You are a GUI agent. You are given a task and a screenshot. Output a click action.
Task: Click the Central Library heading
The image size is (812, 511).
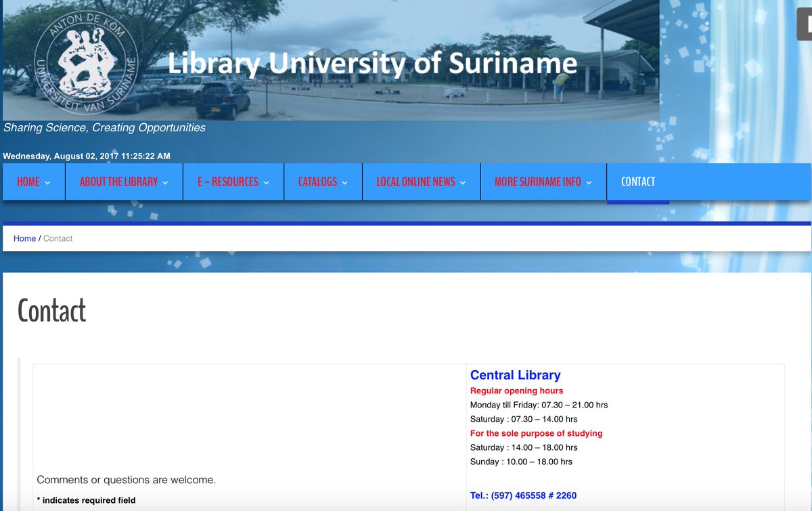515,375
